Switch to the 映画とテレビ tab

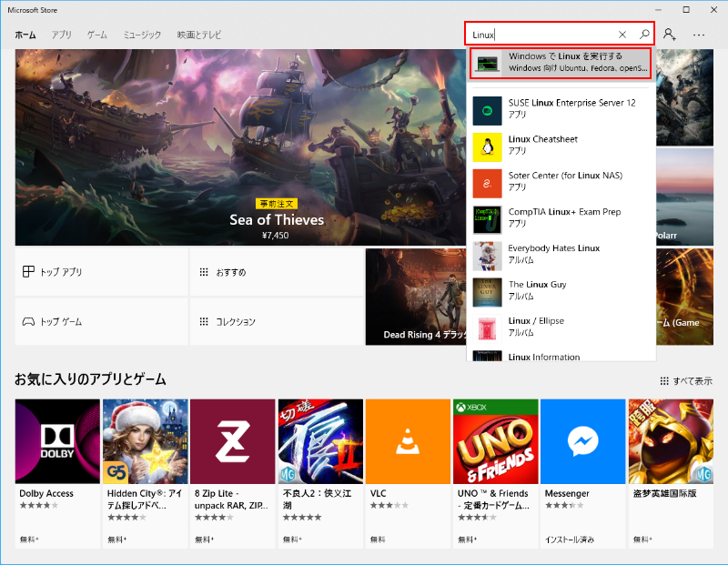pyautogui.click(x=198, y=35)
